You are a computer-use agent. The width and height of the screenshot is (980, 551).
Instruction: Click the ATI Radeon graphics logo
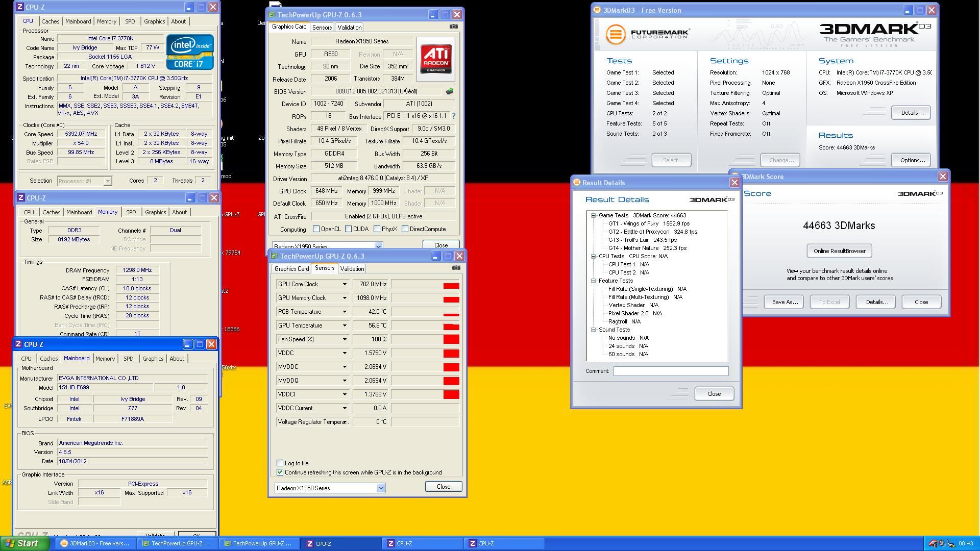click(436, 59)
